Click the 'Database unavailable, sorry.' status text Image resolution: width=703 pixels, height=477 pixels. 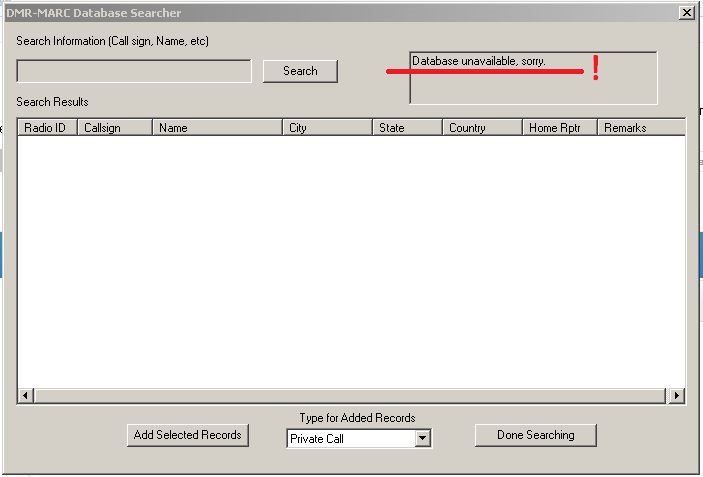(x=478, y=61)
